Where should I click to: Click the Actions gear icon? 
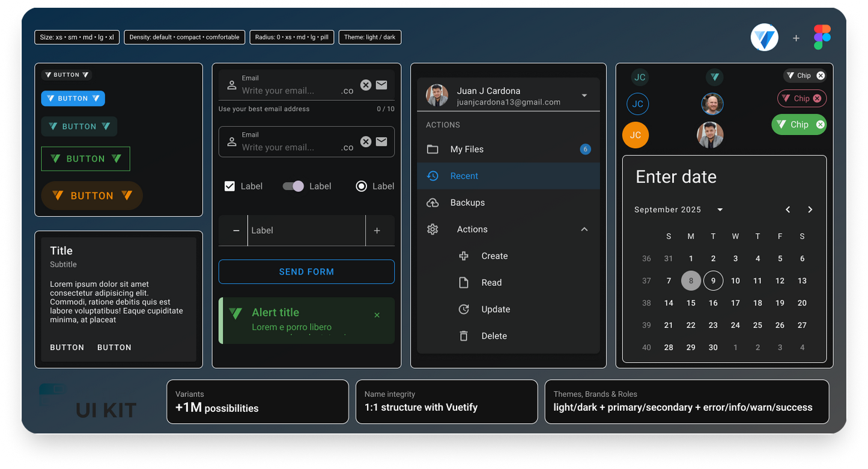[432, 229]
